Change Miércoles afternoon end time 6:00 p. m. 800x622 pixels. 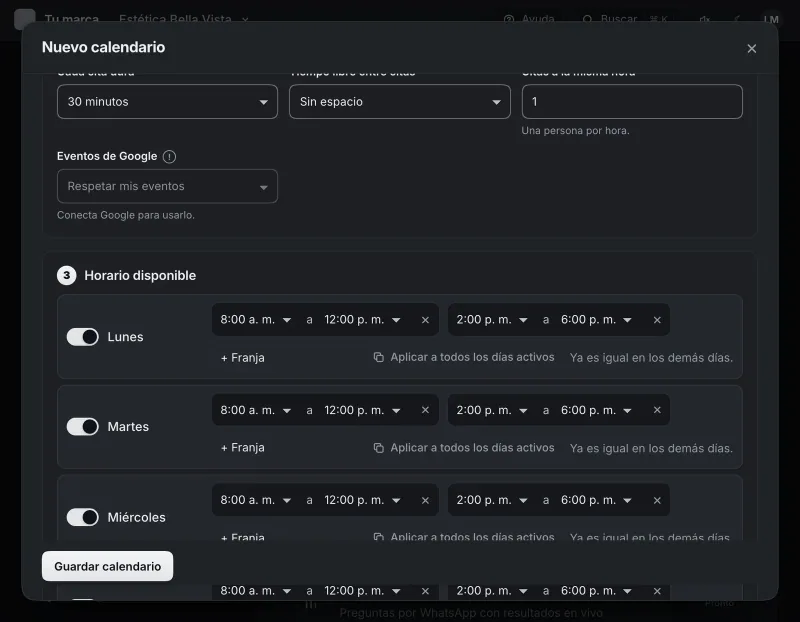[x=596, y=501]
